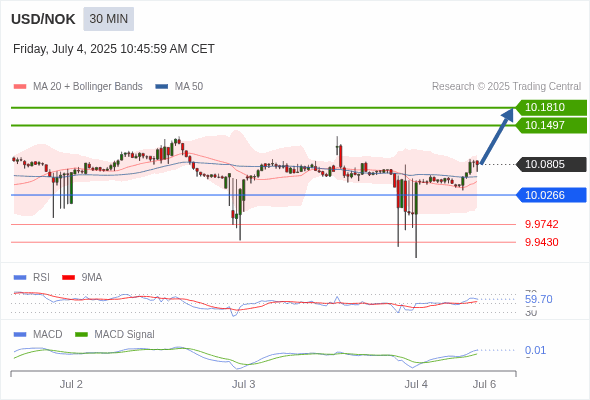The width and height of the screenshot is (590, 400).
Task: Click the 9.9430 support price value
Action: click(x=541, y=242)
